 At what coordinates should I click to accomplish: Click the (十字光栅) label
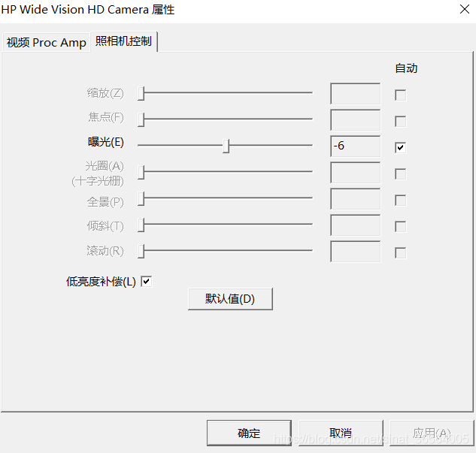pyautogui.click(x=98, y=181)
